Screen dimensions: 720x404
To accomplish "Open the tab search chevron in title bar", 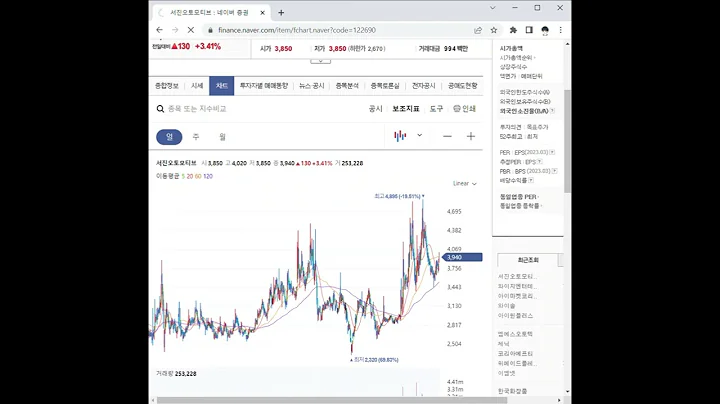I will [x=493, y=8].
